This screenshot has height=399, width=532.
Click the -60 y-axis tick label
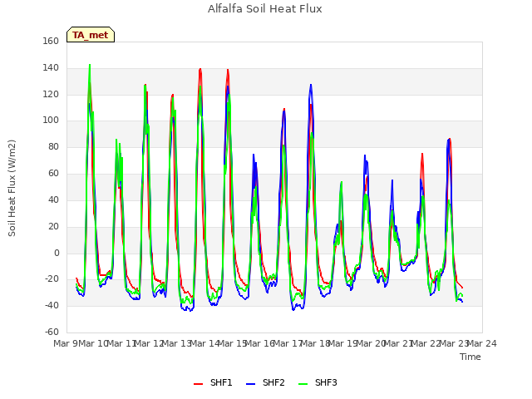click(x=52, y=332)
